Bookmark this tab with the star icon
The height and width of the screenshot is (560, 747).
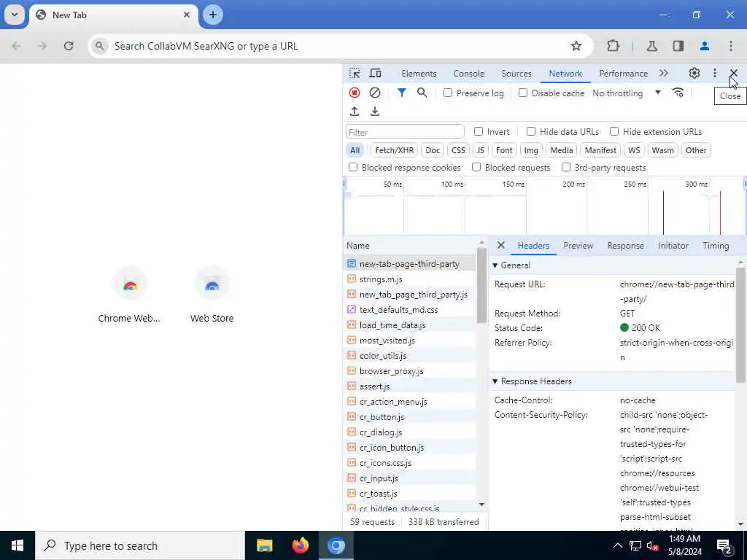(576, 46)
